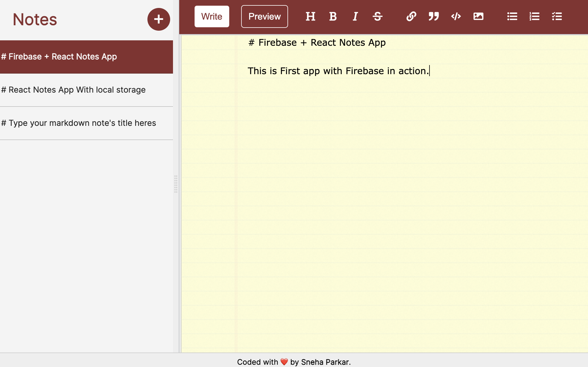Insert a link

pyautogui.click(x=411, y=16)
